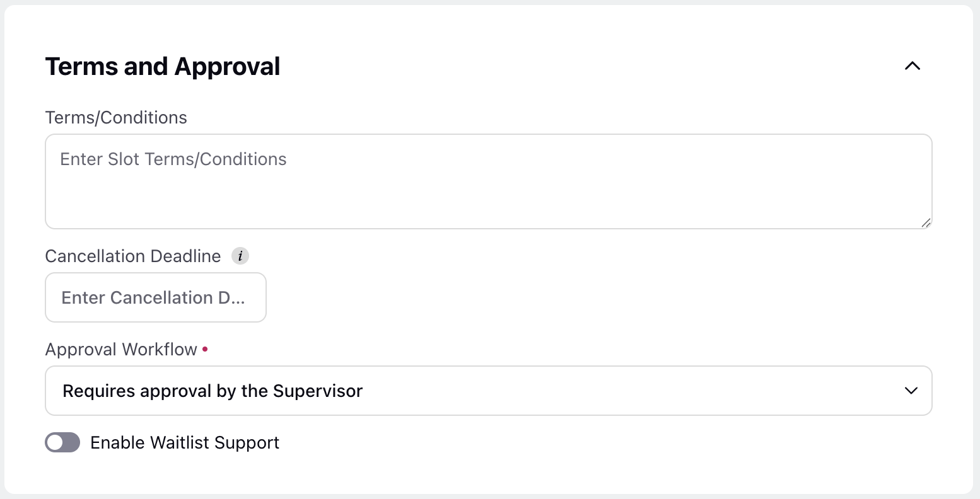The width and height of the screenshot is (980, 499).
Task: Click the red required dot beside Approval Workflow
Action: [205, 349]
